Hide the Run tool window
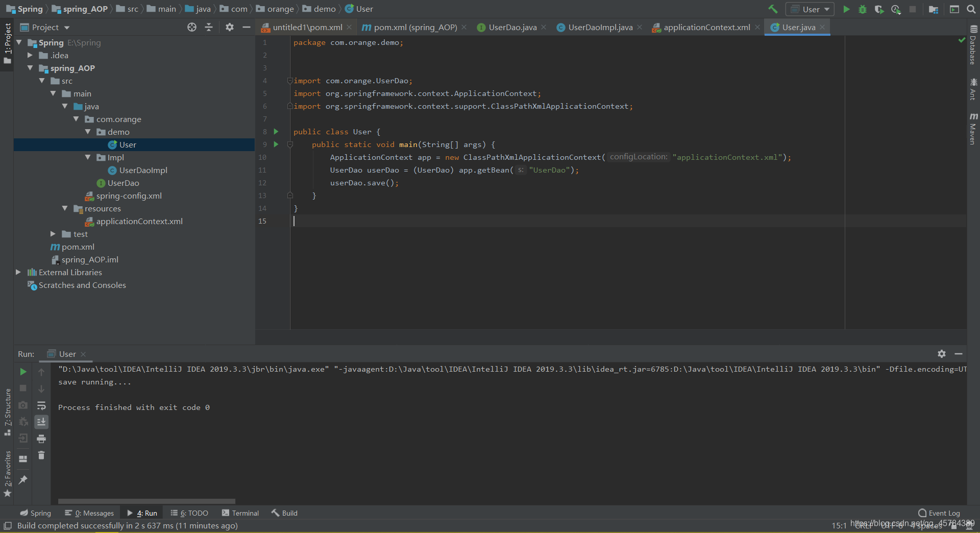The width and height of the screenshot is (980, 533). point(959,354)
